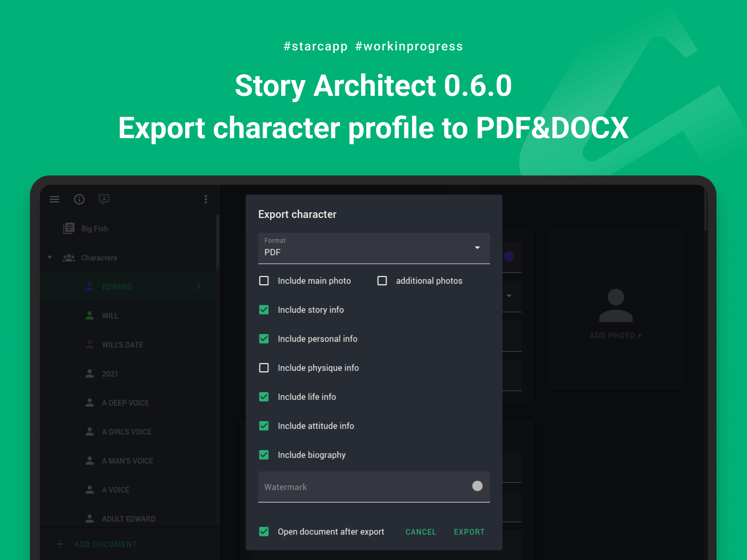Click the plus icon beside ADD DOCUMENT
747x560 pixels.
click(60, 544)
